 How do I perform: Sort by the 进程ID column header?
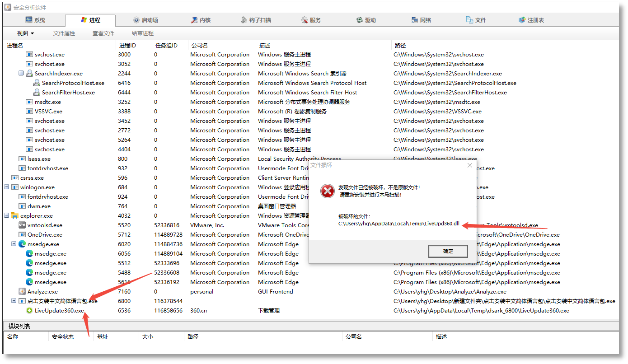tap(134, 45)
